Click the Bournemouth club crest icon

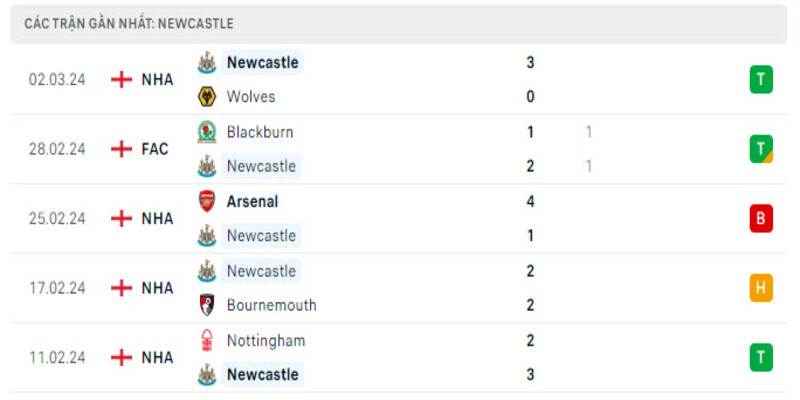[207, 305]
